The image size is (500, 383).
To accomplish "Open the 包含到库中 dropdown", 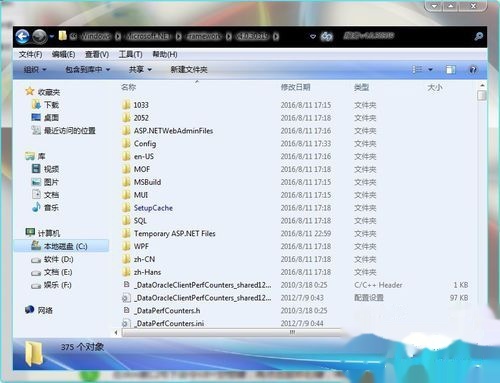I will (x=87, y=69).
